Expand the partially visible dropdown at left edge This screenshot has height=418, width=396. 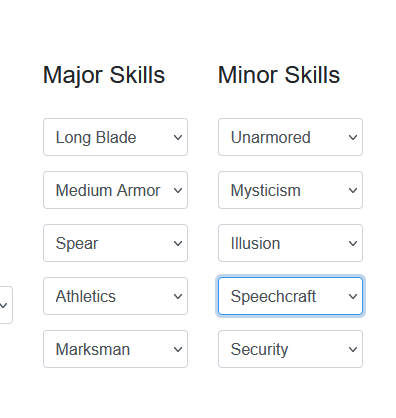6,305
